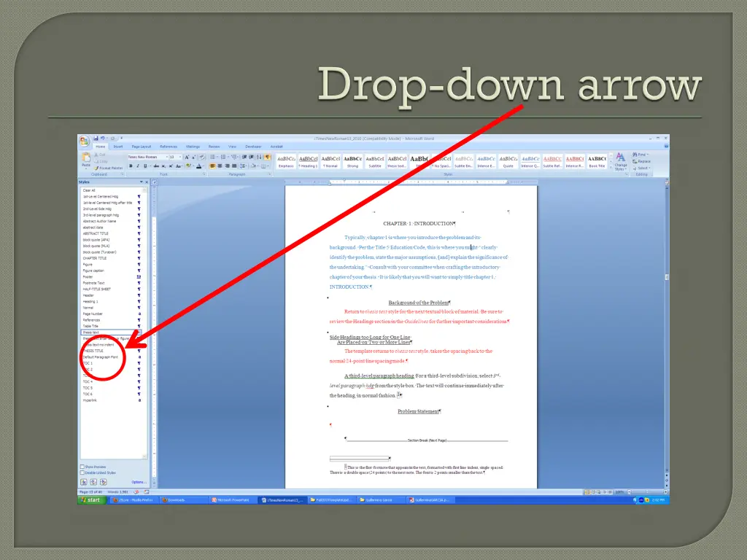Click the New Style icon in Styles pane
Image resolution: width=747 pixels, height=560 pixels.
82,481
